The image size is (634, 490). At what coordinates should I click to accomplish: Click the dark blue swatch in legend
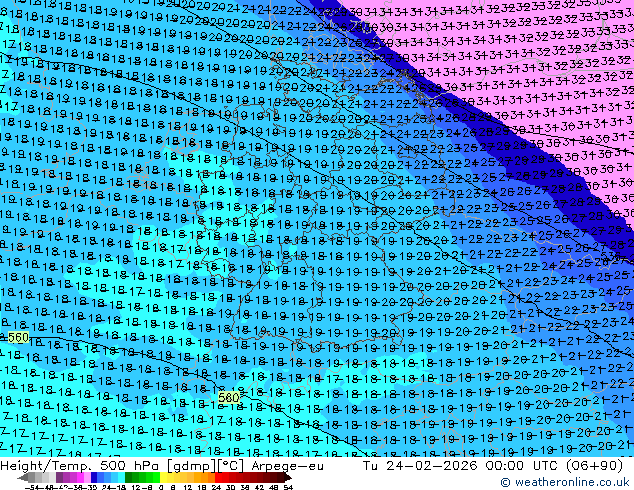point(94,477)
